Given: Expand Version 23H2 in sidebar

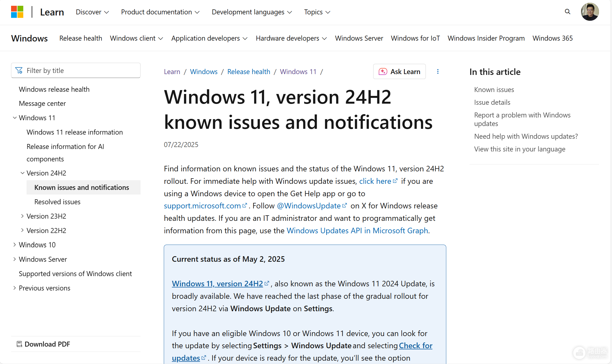Looking at the screenshot, I should tap(22, 216).
